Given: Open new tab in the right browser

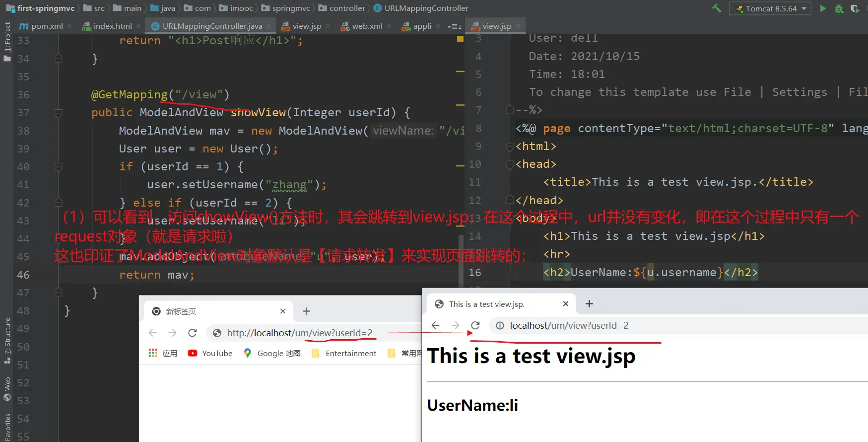Looking at the screenshot, I should 589,304.
